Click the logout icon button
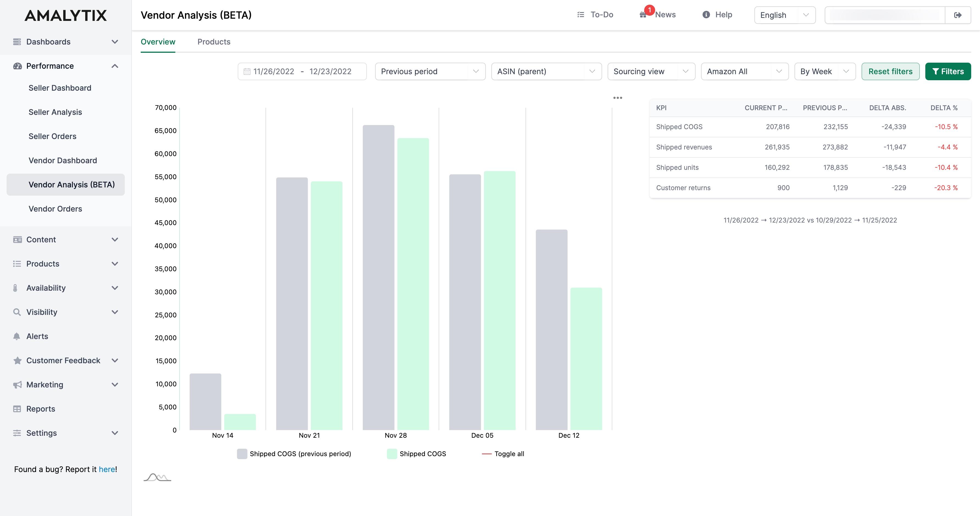980x516 pixels. 958,15
